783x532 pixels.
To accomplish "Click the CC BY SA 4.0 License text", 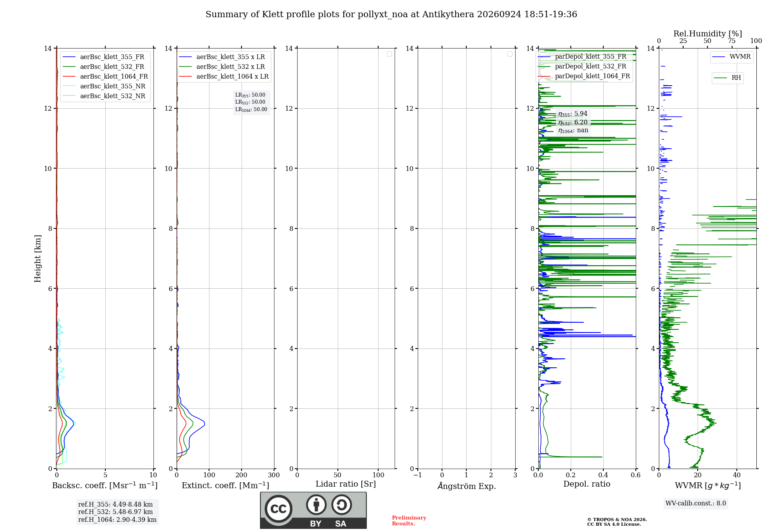I will (x=614, y=524).
